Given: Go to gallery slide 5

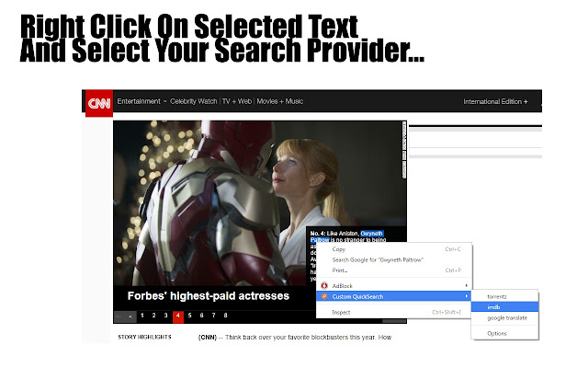Looking at the screenshot, I should 190,316.
